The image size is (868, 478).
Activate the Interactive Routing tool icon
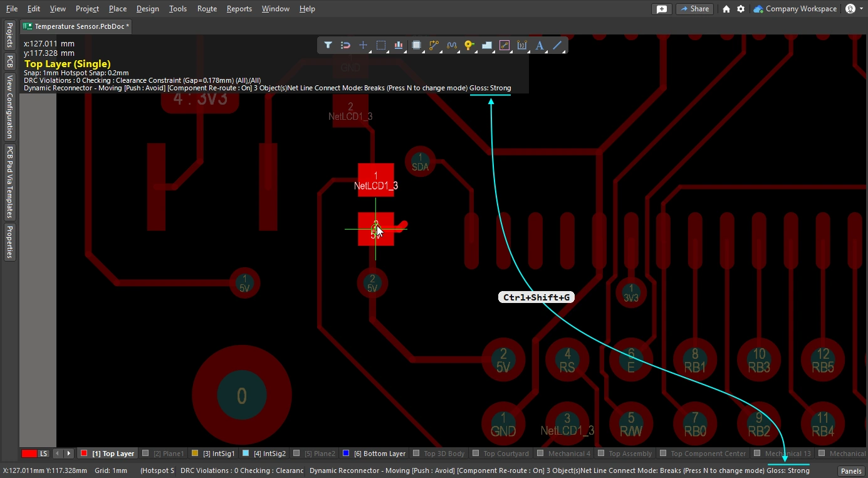coord(434,45)
